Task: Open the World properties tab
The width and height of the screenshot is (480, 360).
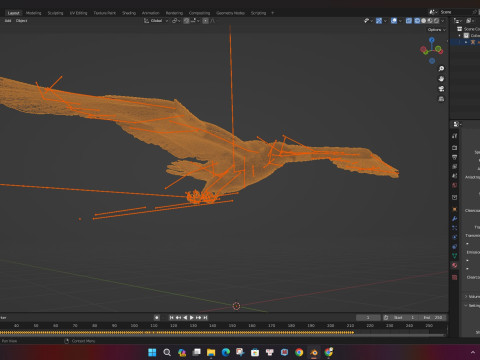Action: [454, 185]
